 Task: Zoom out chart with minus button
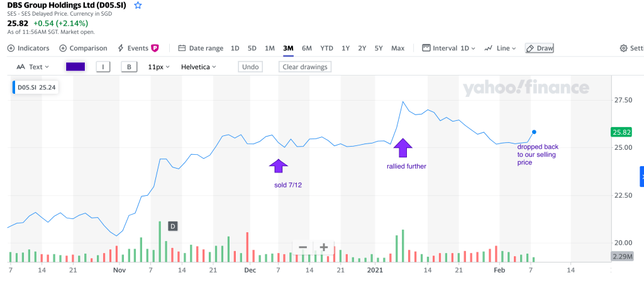click(x=303, y=247)
